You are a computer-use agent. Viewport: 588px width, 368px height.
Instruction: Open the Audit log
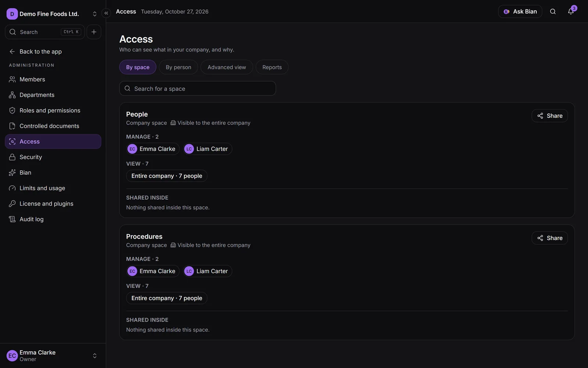53,219
